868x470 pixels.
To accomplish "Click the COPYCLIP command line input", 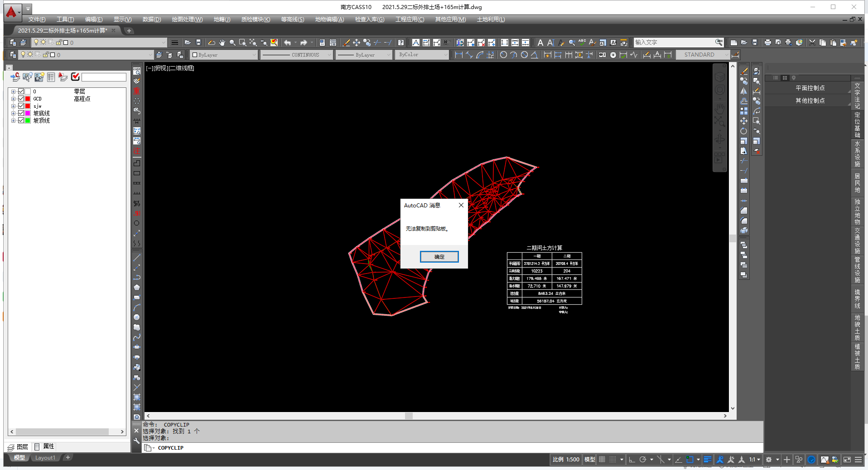I will (x=453, y=448).
